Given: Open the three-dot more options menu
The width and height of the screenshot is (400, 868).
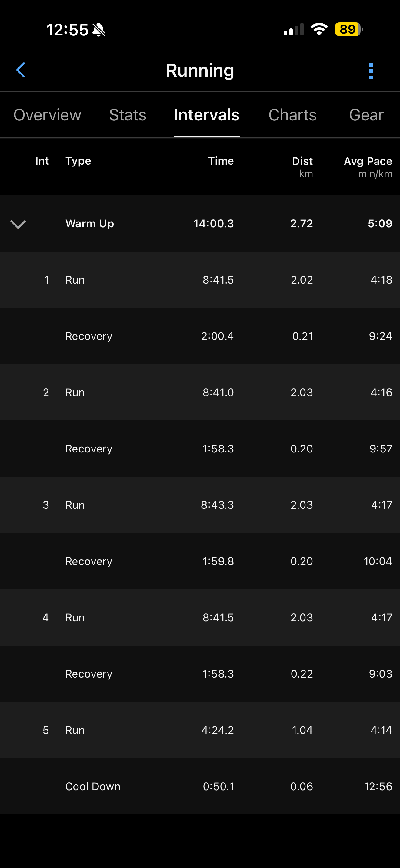Looking at the screenshot, I should coord(371,71).
